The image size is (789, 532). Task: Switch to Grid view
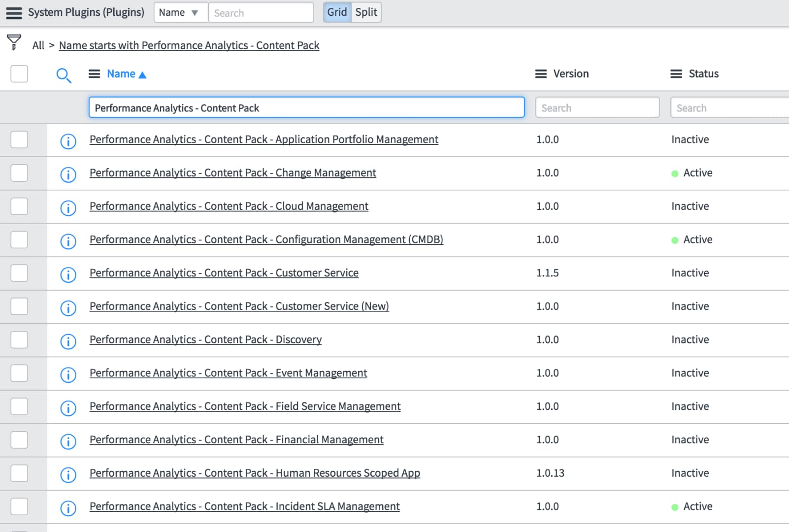point(337,12)
